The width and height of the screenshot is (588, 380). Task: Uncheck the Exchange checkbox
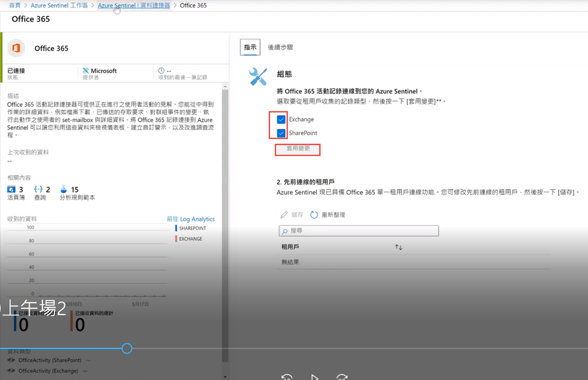pos(281,120)
